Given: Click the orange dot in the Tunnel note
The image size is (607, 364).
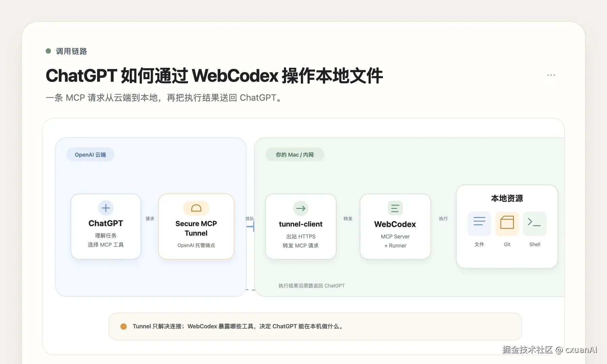Looking at the screenshot, I should [123, 326].
